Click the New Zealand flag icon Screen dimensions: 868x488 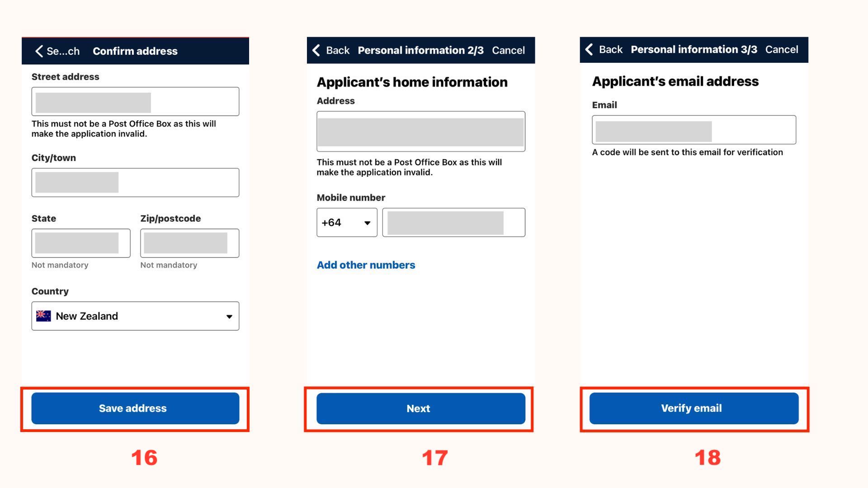point(43,316)
